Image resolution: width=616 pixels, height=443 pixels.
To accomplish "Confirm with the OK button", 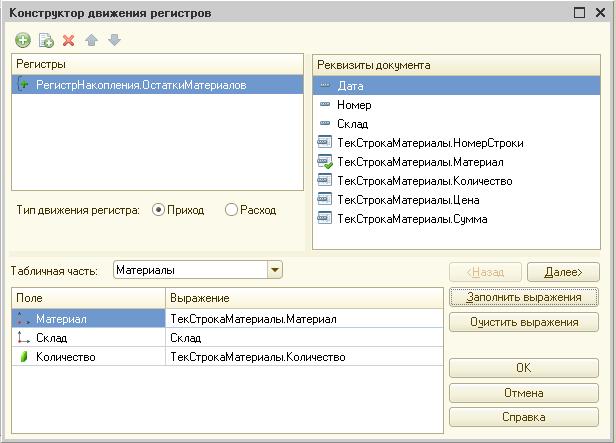I will (524, 368).
